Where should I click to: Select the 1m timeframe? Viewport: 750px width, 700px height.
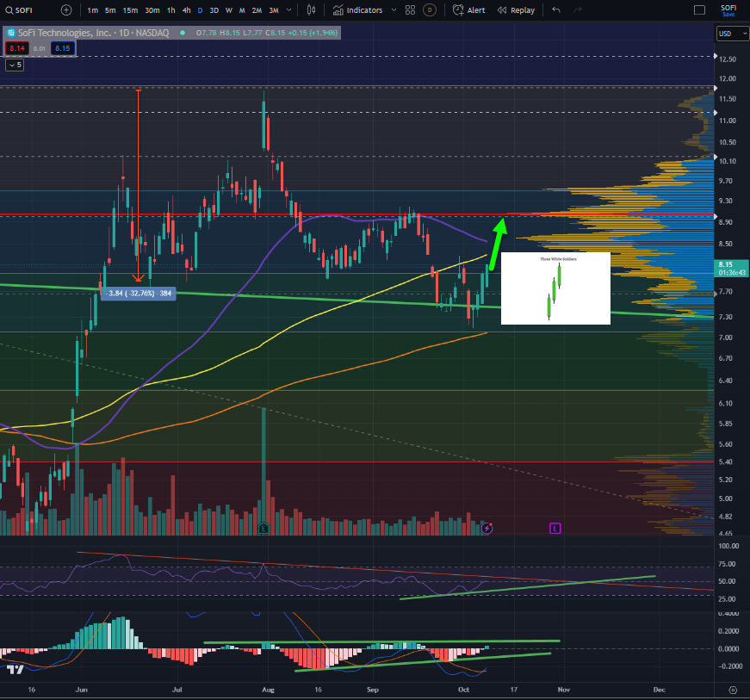(x=93, y=10)
